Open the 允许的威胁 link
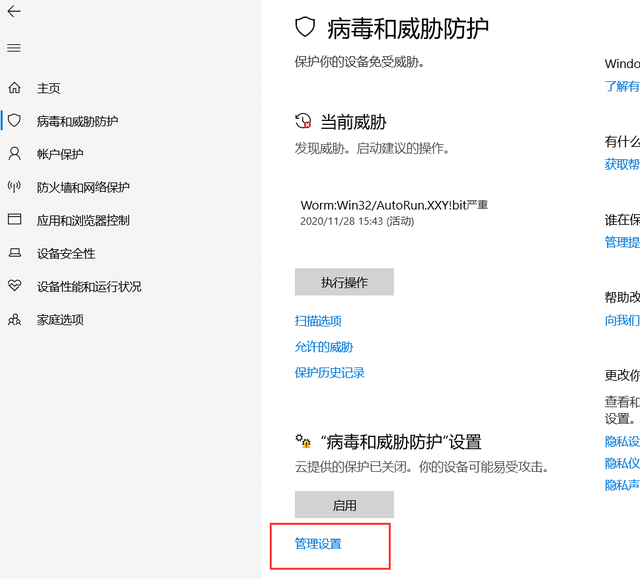Viewport: 640px width, 579px height. coord(324,347)
